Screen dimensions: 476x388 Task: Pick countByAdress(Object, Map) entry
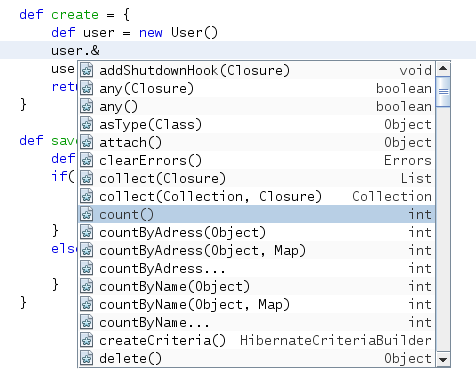[x=257, y=250]
